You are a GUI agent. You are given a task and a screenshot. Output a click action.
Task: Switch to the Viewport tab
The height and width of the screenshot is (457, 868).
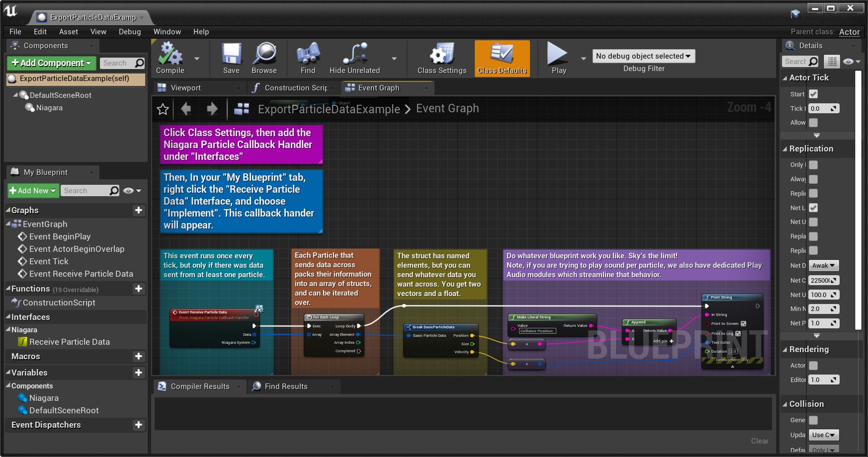pyautogui.click(x=185, y=88)
